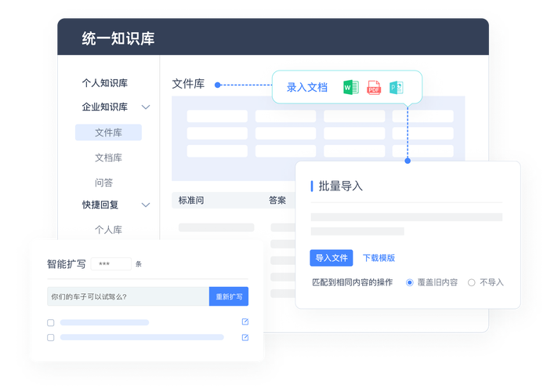Select the 覆盖旧内容 radio option
Image resolution: width=558 pixels, height=392 pixels.
tap(410, 283)
